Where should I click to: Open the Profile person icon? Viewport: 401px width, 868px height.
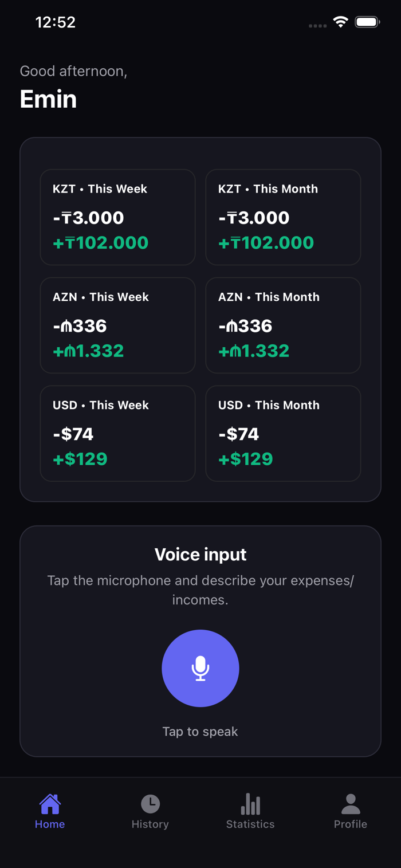[351, 804]
